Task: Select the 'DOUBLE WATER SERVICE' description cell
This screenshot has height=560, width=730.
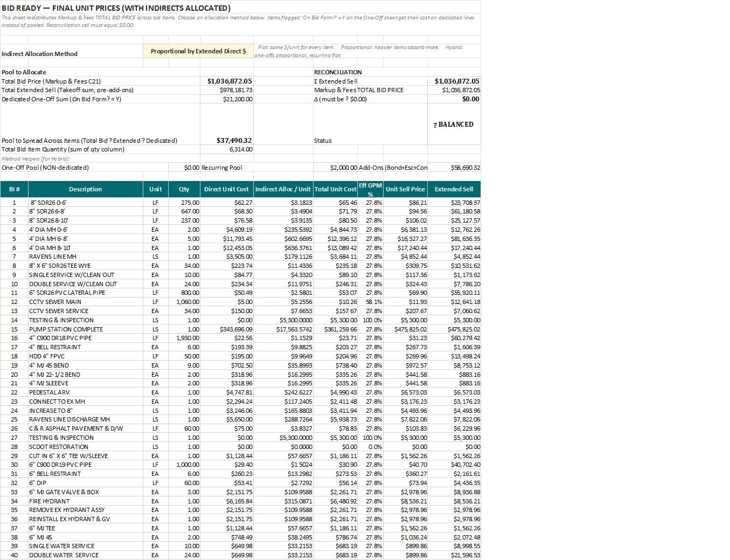Action: [x=86, y=555]
